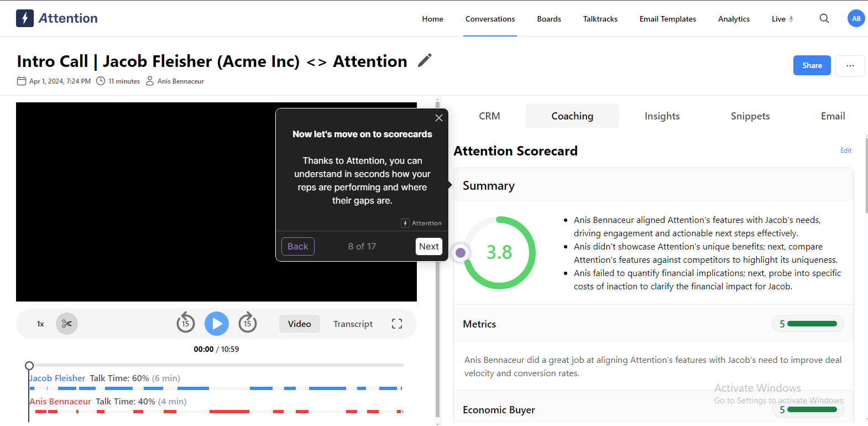868x426 pixels.
Task: Open the Home nav item
Action: tap(433, 19)
